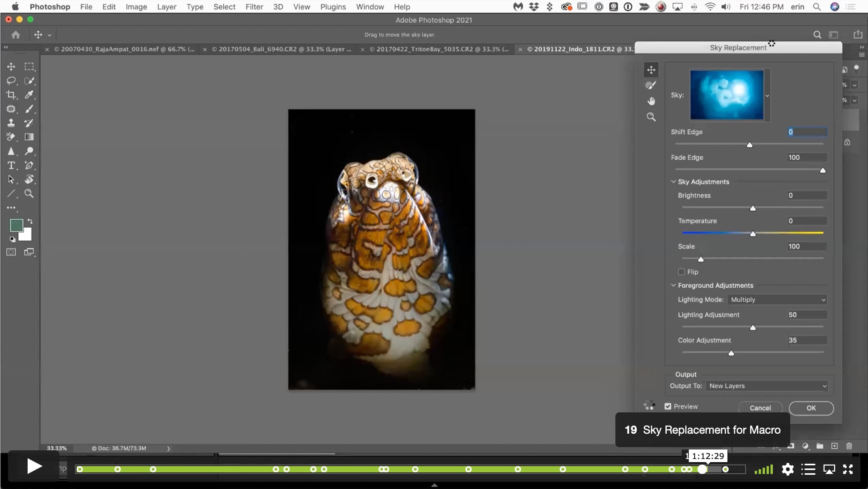Screen dimensions: 868x489
Task: Select the Eyedropper tool
Action: [x=29, y=95]
